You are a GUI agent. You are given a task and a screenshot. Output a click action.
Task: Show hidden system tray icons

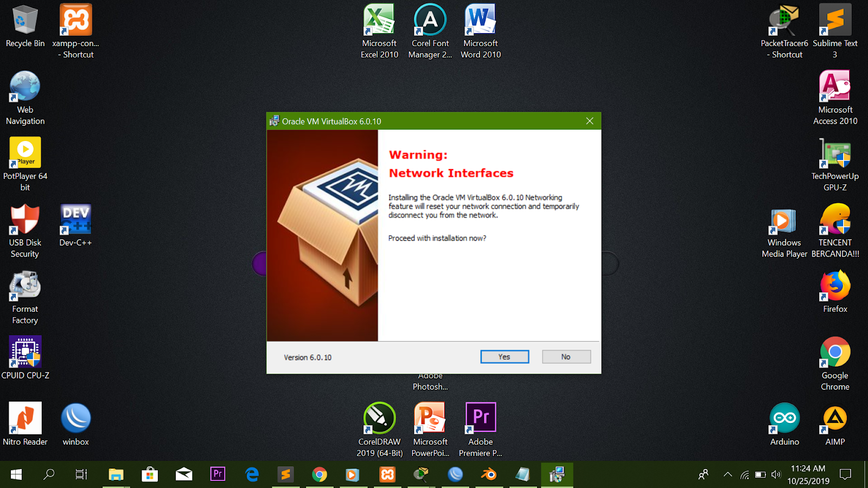click(x=727, y=475)
